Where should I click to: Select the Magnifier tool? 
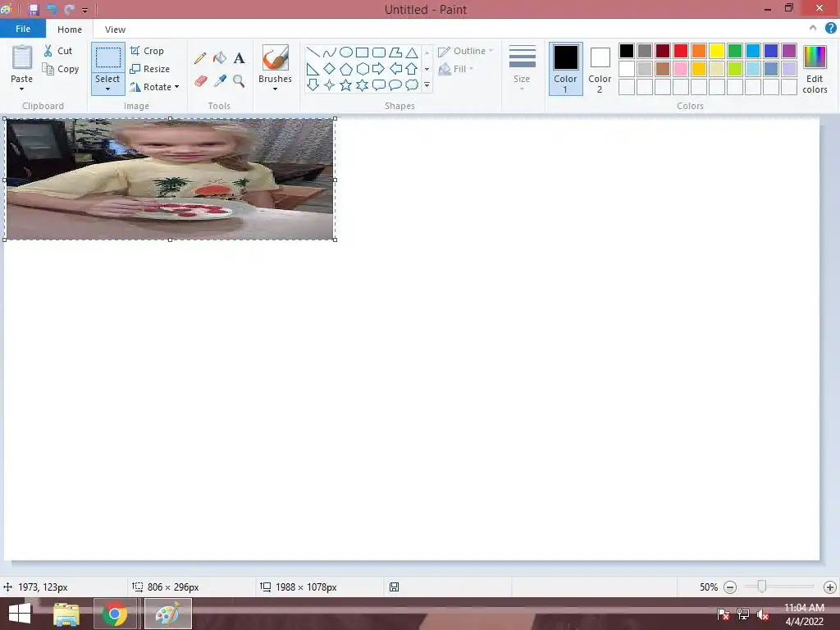tap(239, 81)
